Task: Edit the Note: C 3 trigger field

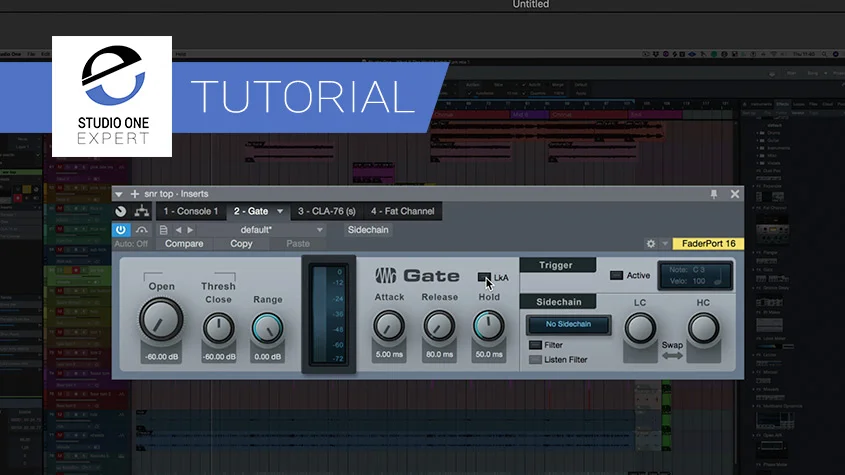Action: click(687, 270)
